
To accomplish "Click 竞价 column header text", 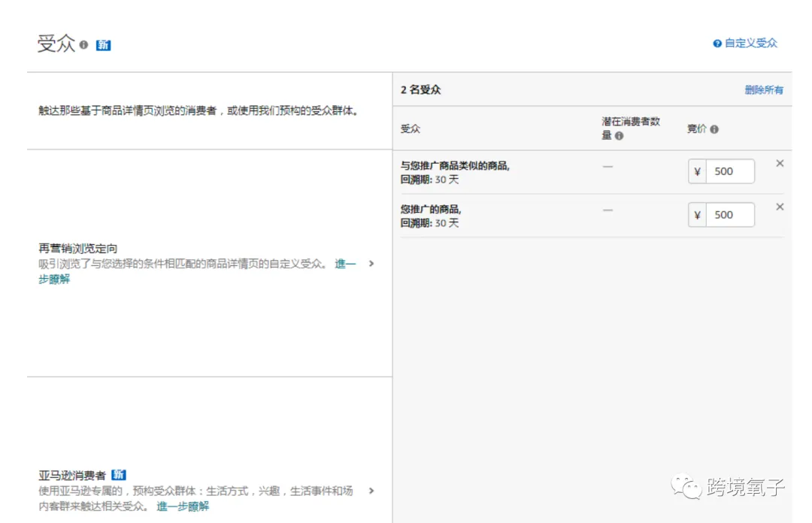I will (696, 129).
